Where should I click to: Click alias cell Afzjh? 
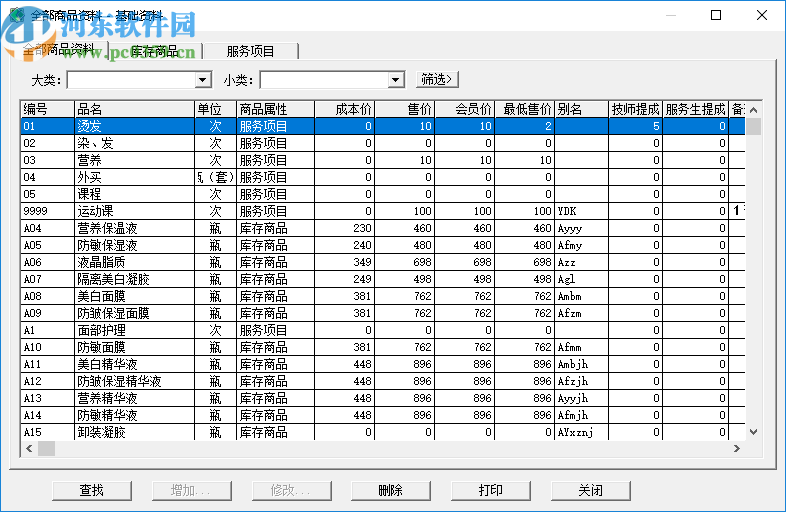pos(581,381)
